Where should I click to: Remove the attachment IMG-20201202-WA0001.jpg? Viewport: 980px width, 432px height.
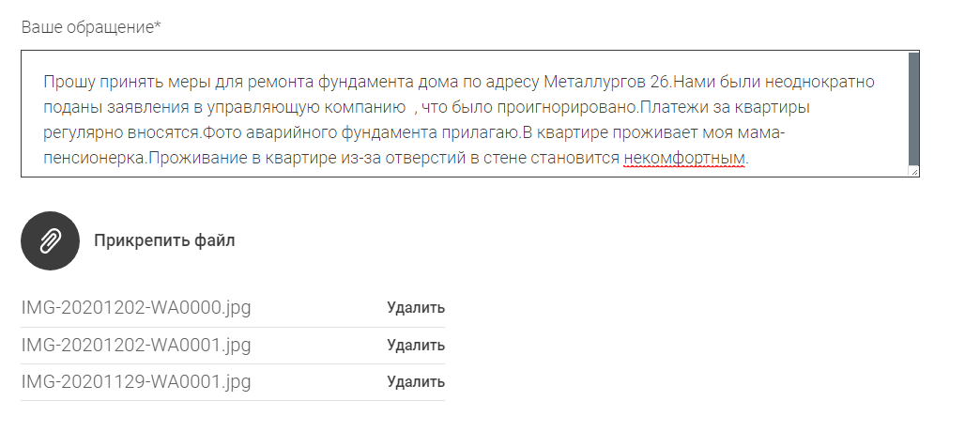tap(416, 345)
